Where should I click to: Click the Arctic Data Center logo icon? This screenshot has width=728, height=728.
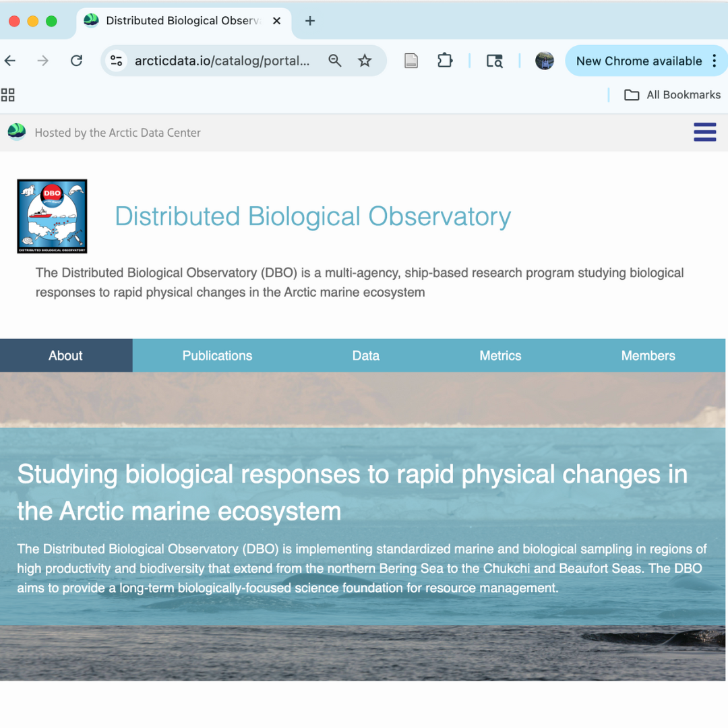pyautogui.click(x=17, y=132)
